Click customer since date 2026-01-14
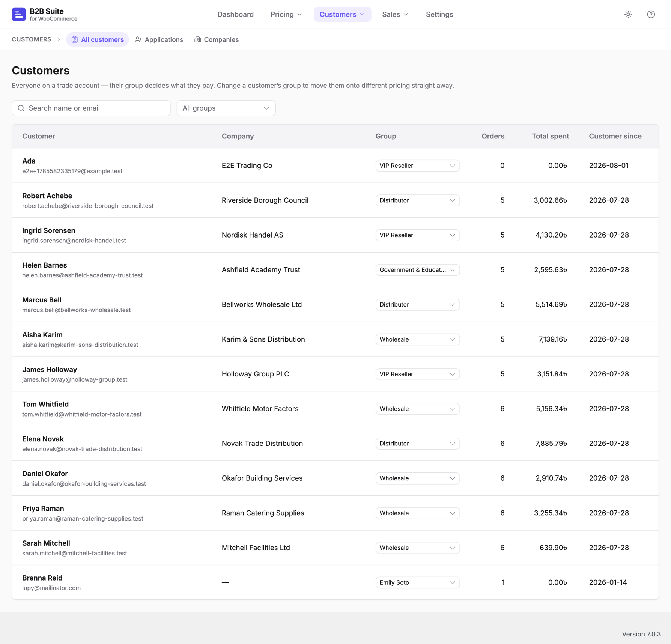The height and width of the screenshot is (644, 671). point(608,582)
